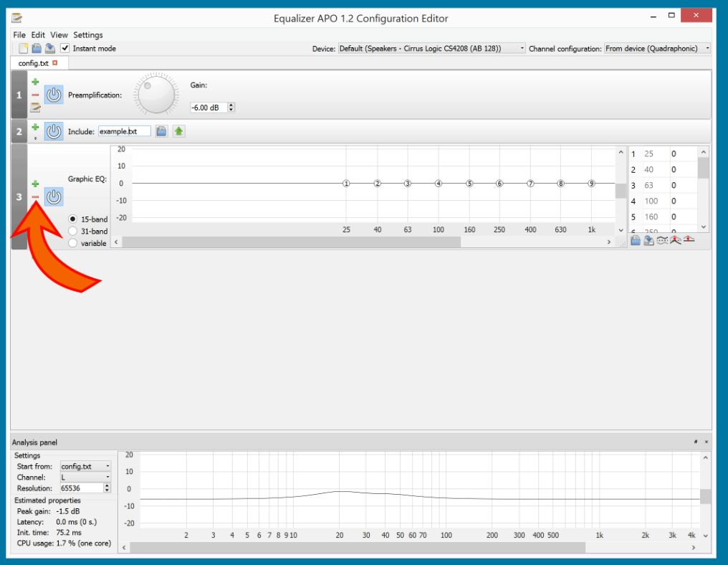Close the config.txt tab
The image size is (728, 565).
(x=55, y=63)
